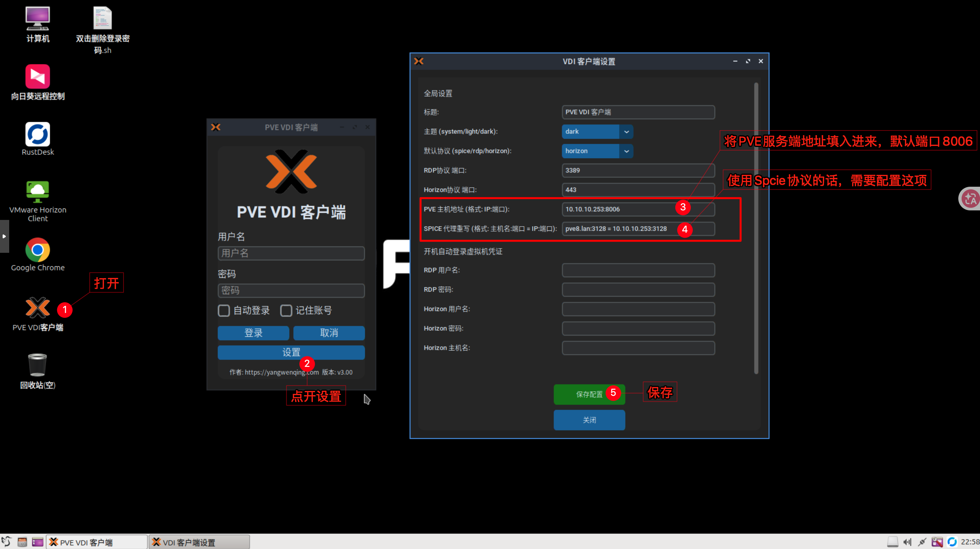This screenshot has height=549, width=980.
Task: Click the Proxmox logo in VDI 客户端设置 title bar
Action: pos(419,61)
